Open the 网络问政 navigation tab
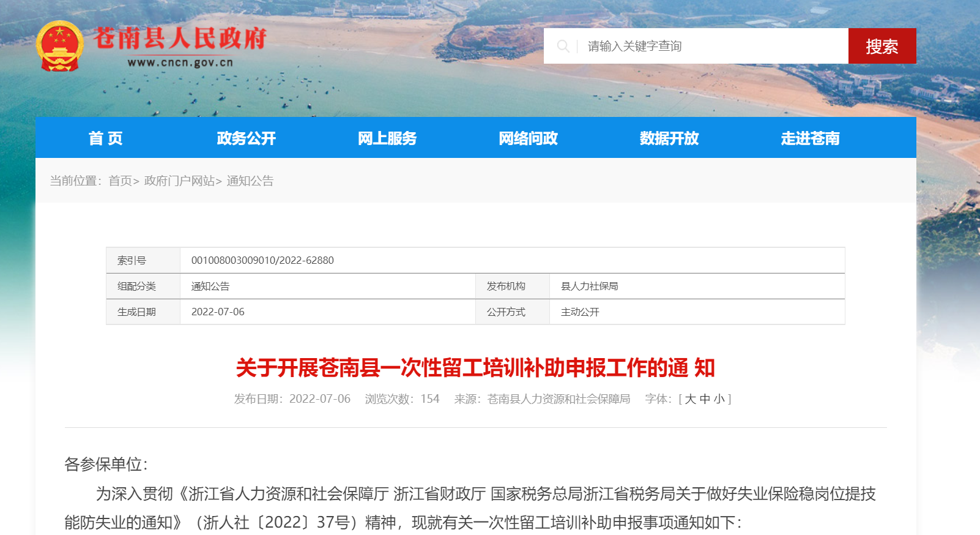Screen dimensions: 980x535 (x=529, y=138)
